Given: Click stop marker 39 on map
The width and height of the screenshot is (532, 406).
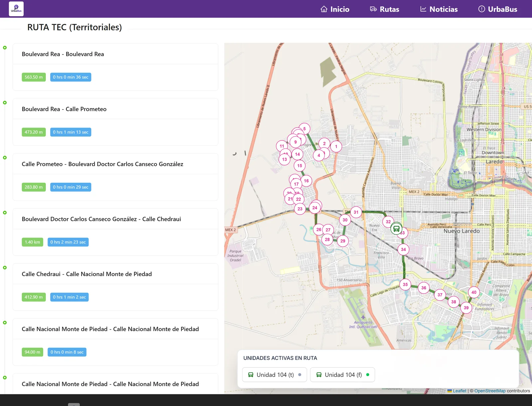Looking at the screenshot, I should tap(466, 308).
